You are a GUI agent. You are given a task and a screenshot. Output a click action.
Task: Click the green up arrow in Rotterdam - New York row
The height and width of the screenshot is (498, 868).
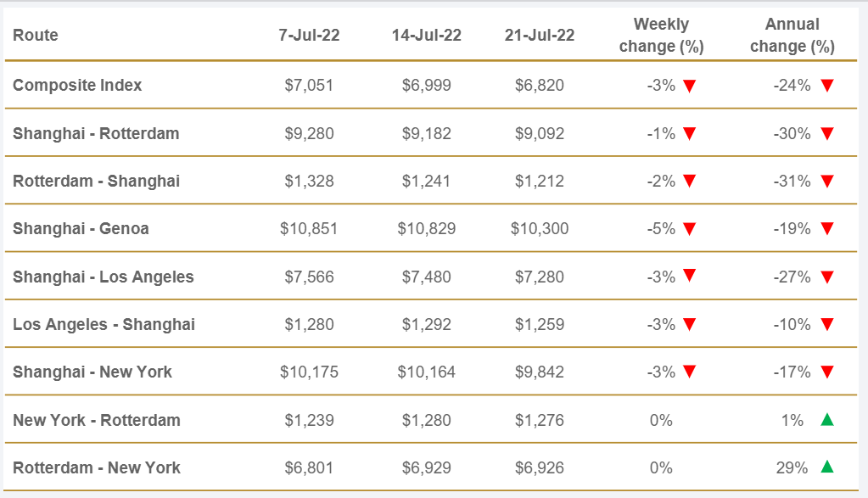(827, 467)
